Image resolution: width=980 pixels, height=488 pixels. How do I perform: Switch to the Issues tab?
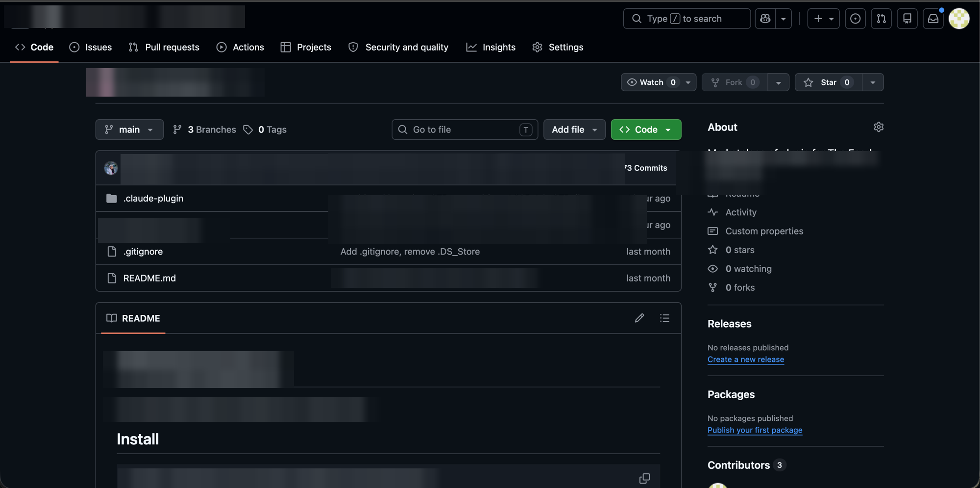click(91, 47)
